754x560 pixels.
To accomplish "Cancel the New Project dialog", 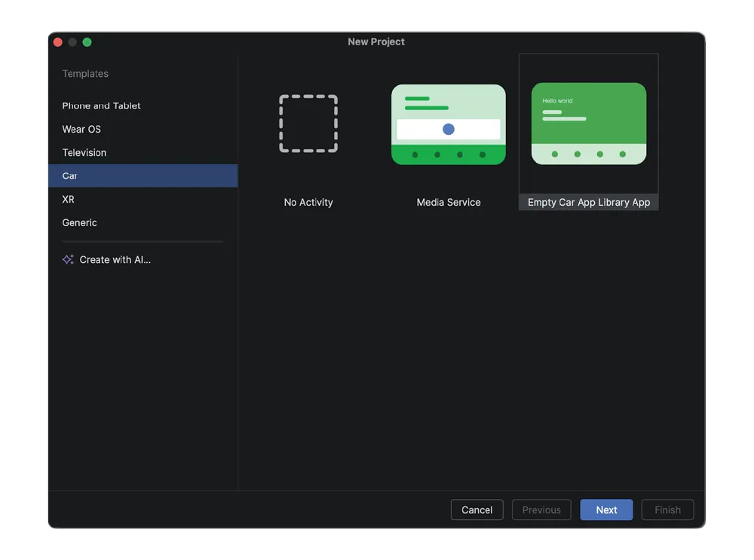I will pos(477,510).
